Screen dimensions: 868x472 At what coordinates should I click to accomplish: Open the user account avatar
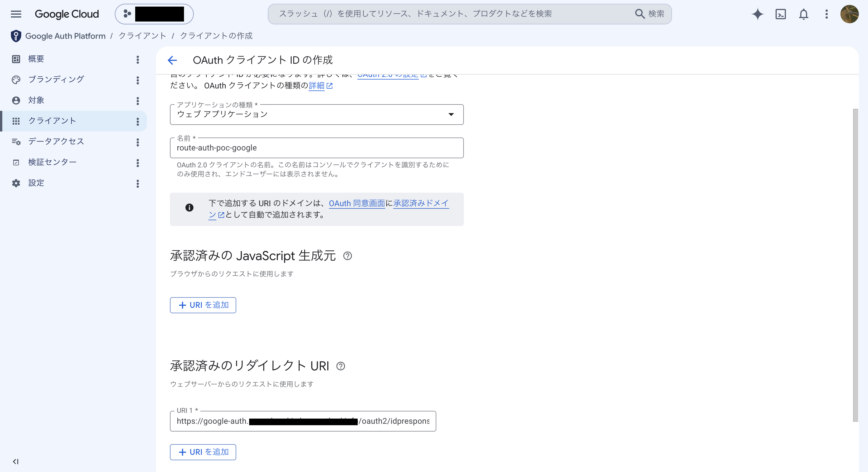tap(849, 14)
